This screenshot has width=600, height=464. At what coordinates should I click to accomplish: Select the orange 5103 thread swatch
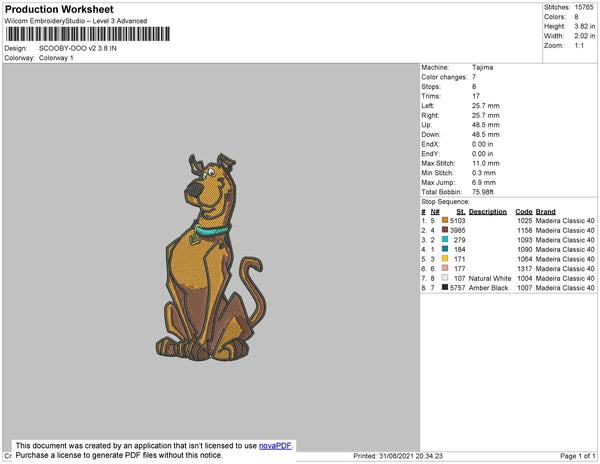tap(445, 220)
